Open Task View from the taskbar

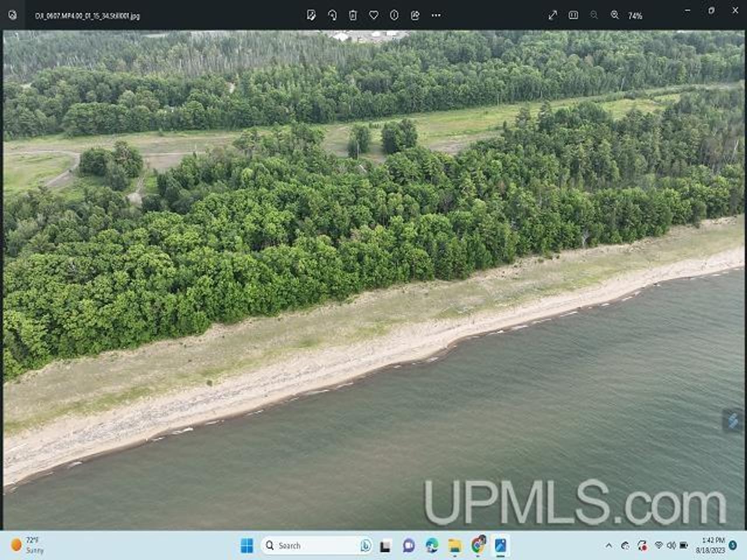click(385, 546)
